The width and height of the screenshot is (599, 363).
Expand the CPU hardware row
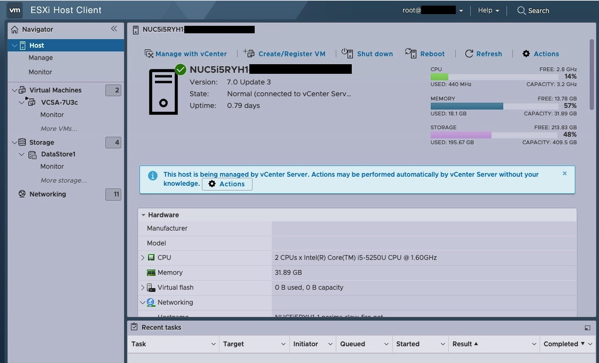[142, 258]
